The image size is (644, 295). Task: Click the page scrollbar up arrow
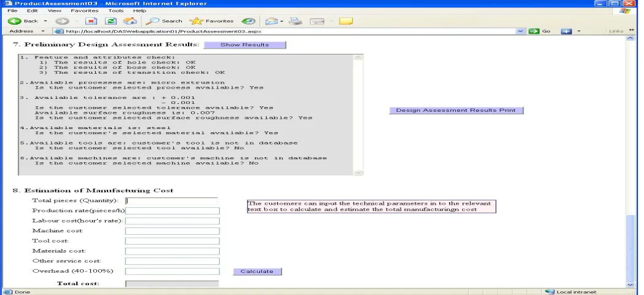point(630,38)
